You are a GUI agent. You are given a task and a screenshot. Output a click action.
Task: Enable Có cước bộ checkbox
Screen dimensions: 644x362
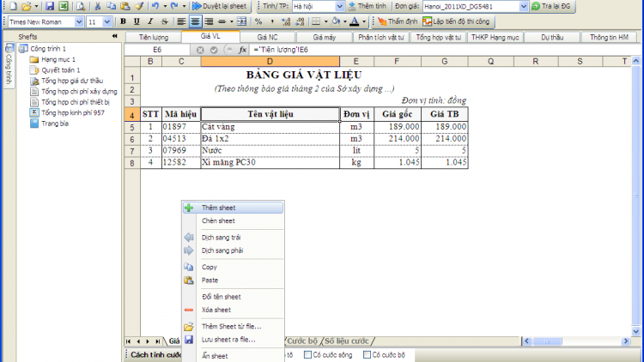click(x=368, y=354)
